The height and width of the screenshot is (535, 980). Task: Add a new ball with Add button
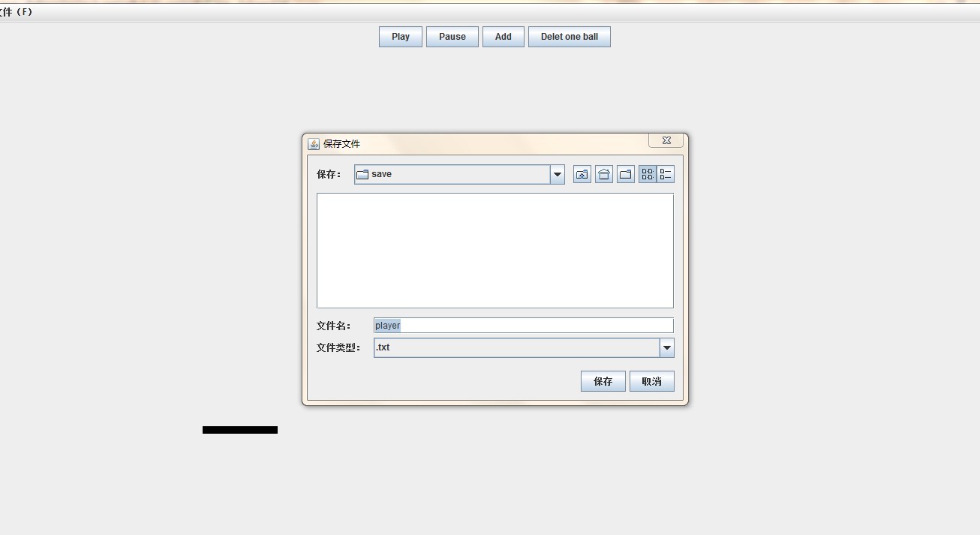point(504,37)
